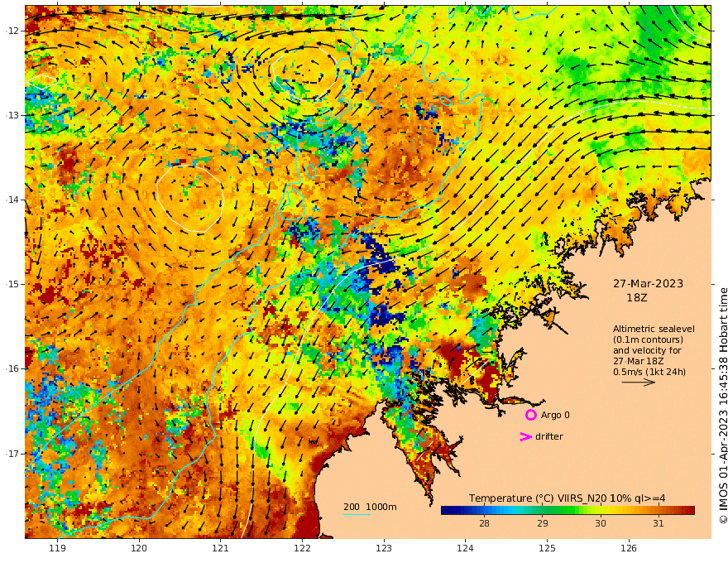Click the '27-Mar-2023' date text
This screenshot has height=563, width=728.
[648, 283]
